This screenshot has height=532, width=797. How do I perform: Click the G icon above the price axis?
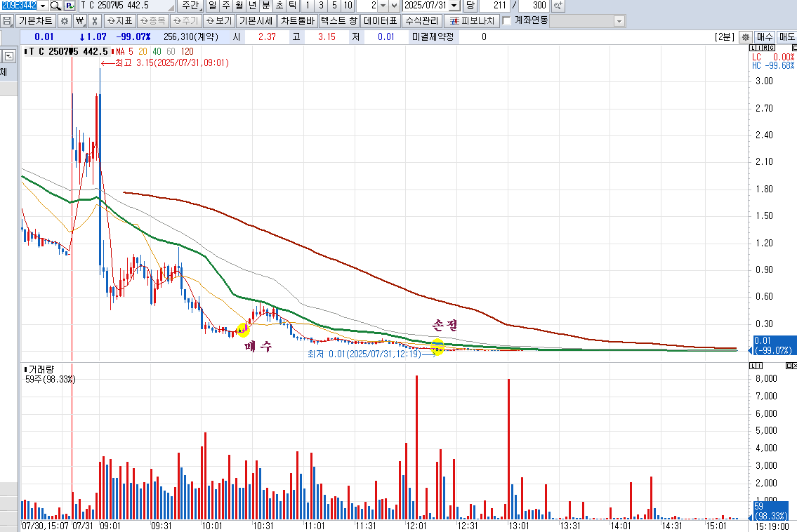pos(772,48)
